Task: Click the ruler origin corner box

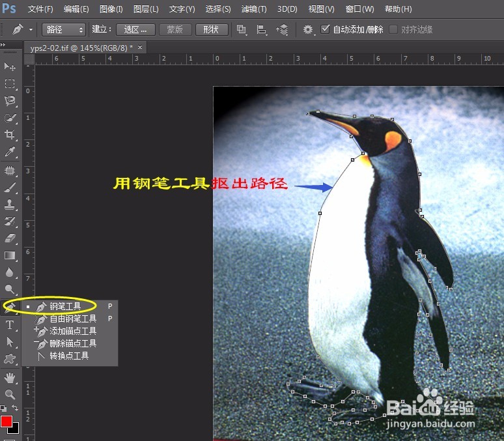Action: [x=29, y=59]
